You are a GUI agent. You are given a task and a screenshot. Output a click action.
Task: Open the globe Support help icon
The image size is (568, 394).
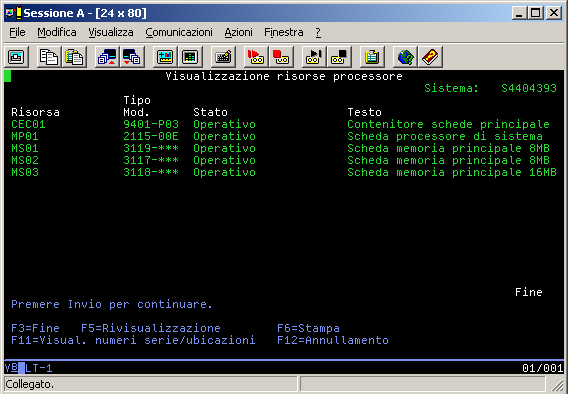tap(405, 57)
